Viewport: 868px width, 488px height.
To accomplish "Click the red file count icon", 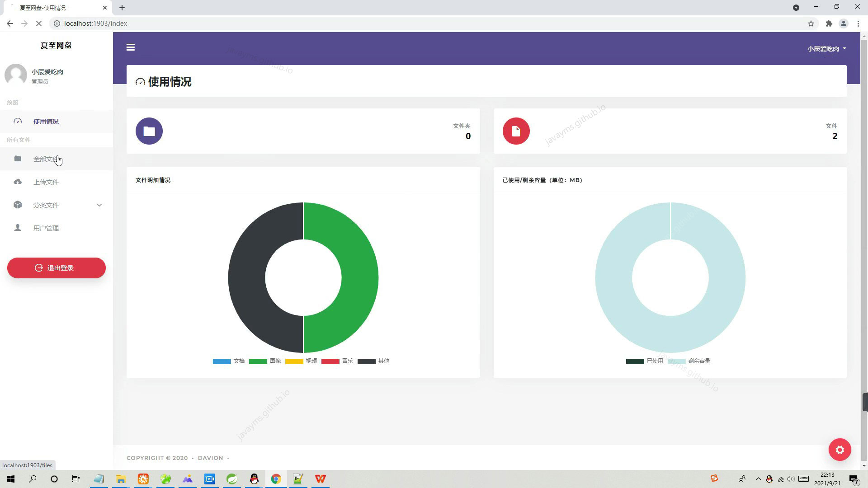I will click(516, 131).
